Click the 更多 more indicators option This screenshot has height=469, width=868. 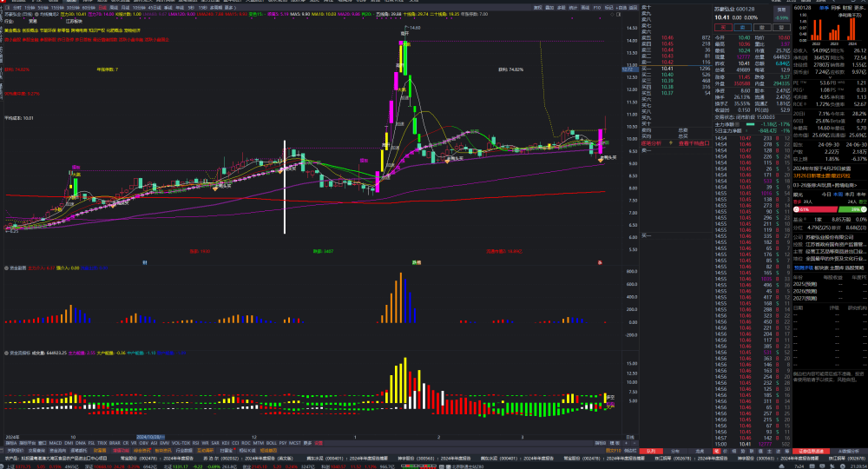308,443
